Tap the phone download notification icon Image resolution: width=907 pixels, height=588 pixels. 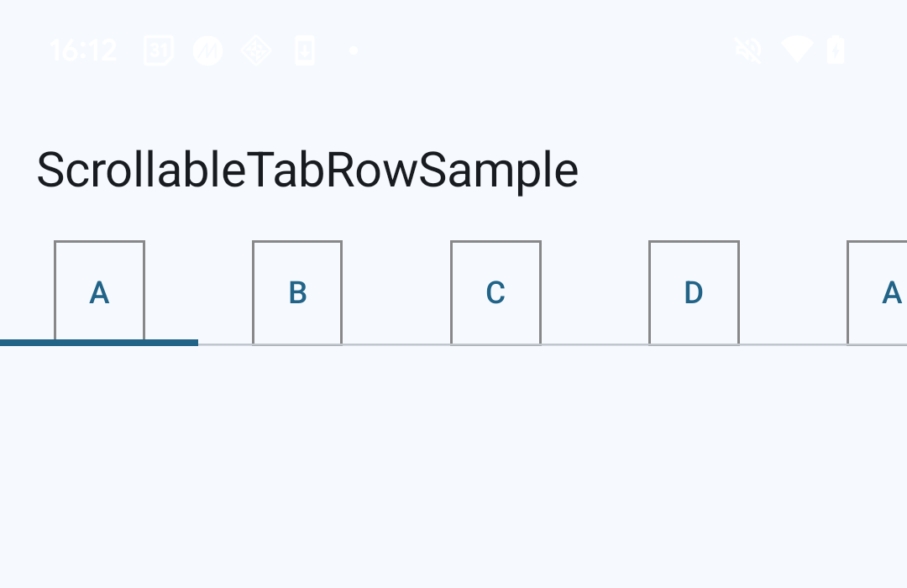(304, 50)
